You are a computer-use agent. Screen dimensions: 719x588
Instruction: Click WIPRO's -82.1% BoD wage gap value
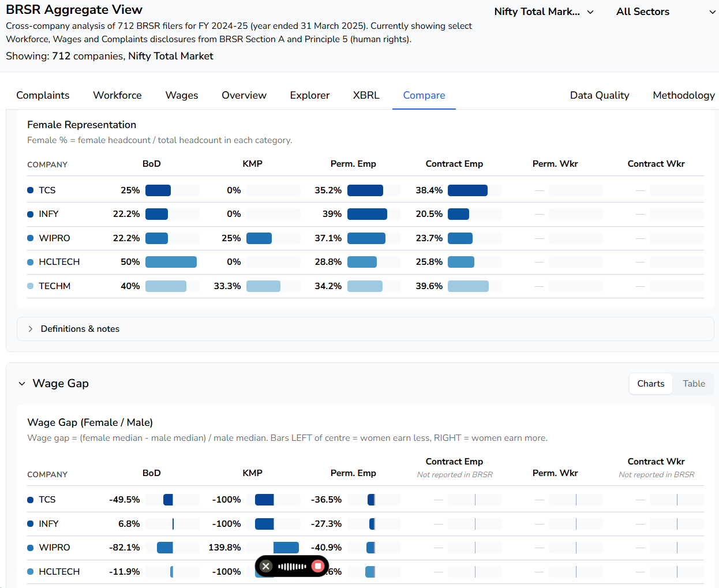pyautogui.click(x=125, y=548)
